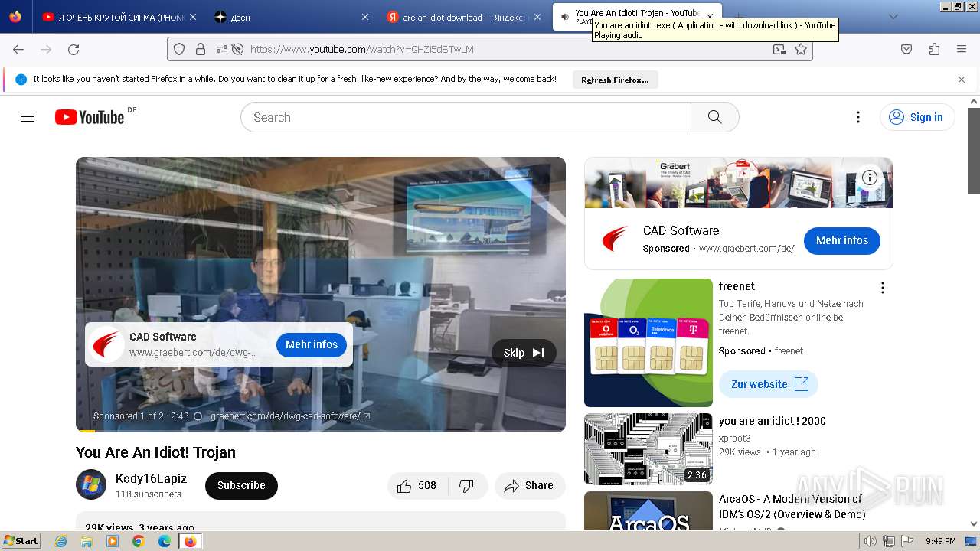Open Kody16Lapiz channel name link
Image resolution: width=980 pixels, height=551 pixels.
coord(151,478)
